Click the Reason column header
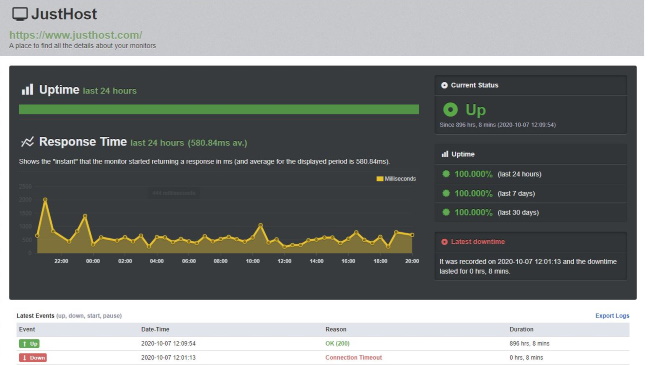Image resolution: width=650 pixels, height=365 pixels. point(336,329)
